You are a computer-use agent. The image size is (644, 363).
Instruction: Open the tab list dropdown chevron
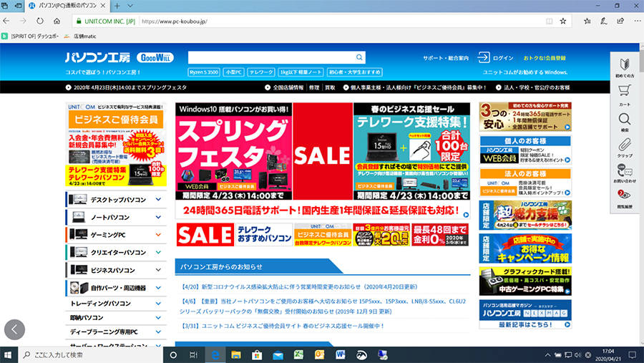(130, 6)
